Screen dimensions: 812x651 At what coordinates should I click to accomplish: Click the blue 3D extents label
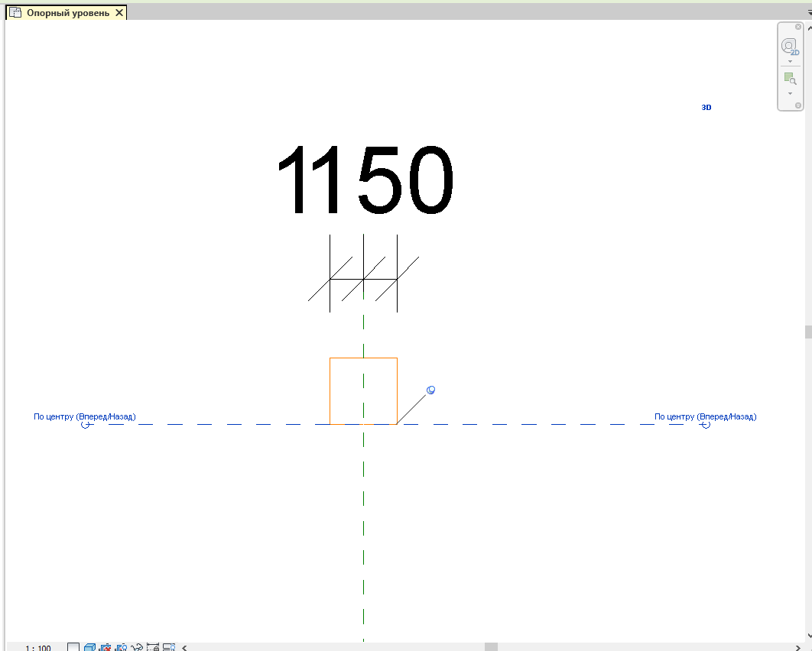coord(706,108)
